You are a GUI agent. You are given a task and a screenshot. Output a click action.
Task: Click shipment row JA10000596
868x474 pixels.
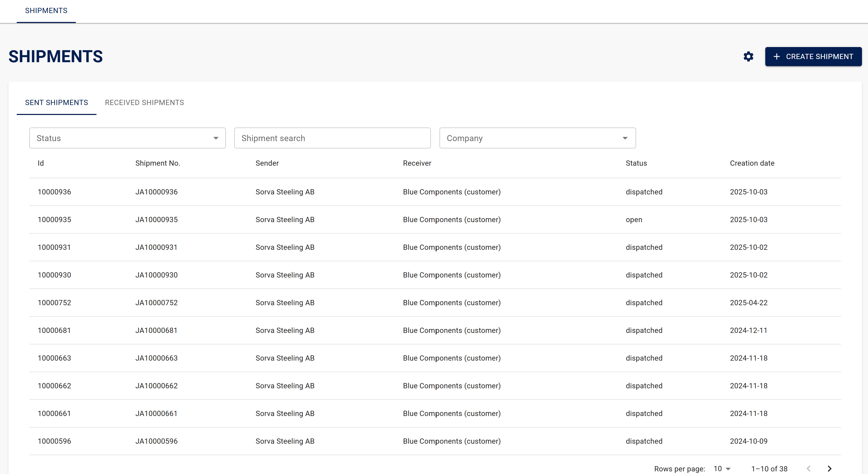[156, 441]
